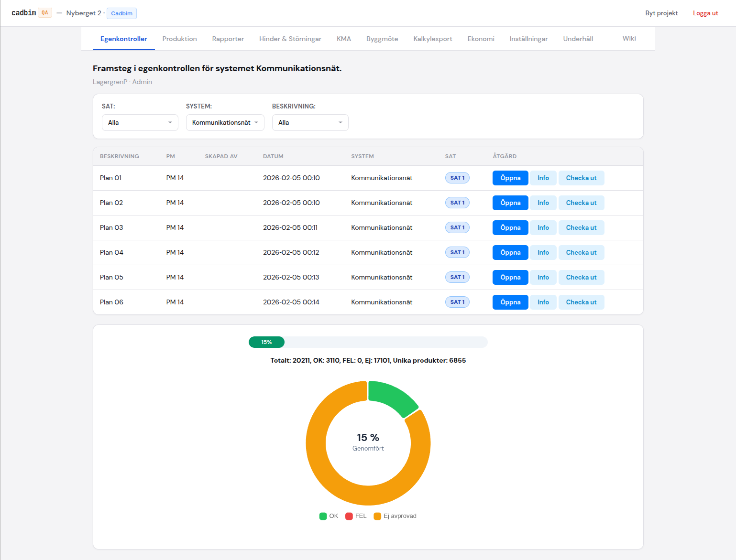This screenshot has height=560, width=736.
Task: Click the Byt projekt link
Action: (661, 13)
